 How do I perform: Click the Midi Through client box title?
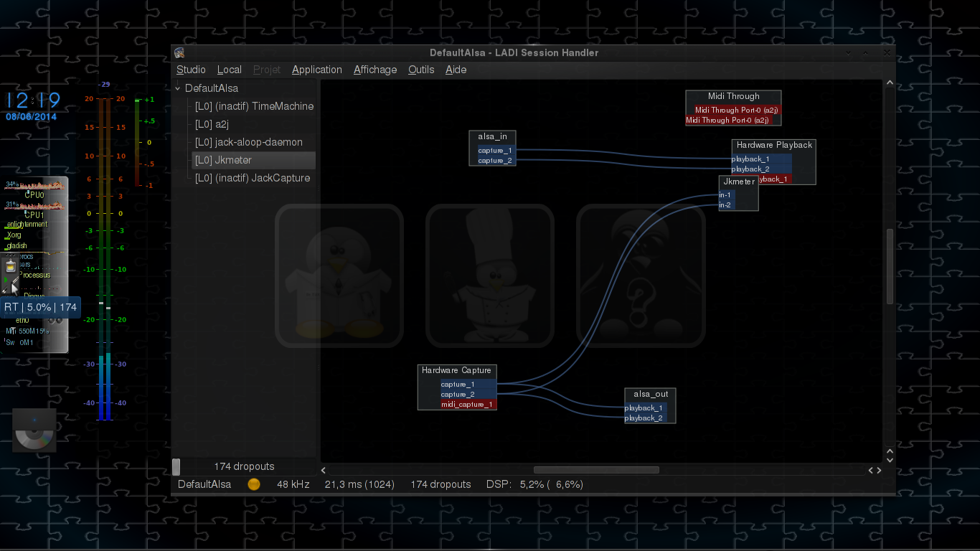coord(733,96)
